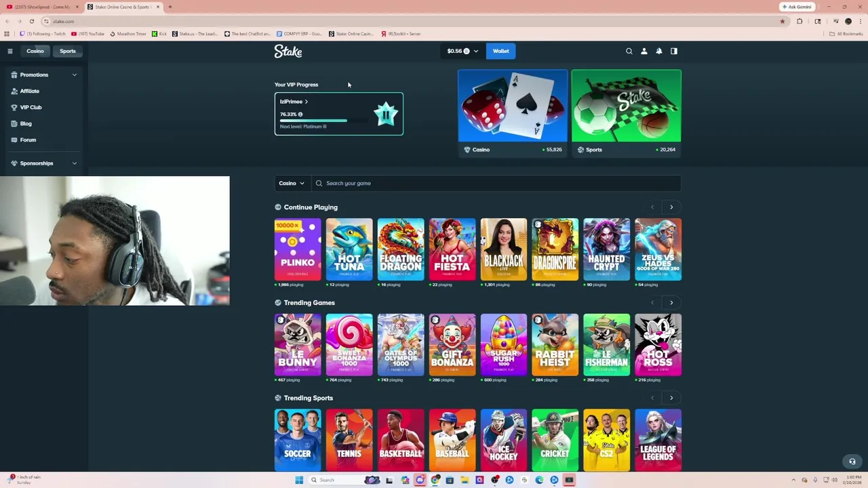Open the Hot Fiesta game
The width and height of the screenshot is (868, 488).
click(x=452, y=249)
